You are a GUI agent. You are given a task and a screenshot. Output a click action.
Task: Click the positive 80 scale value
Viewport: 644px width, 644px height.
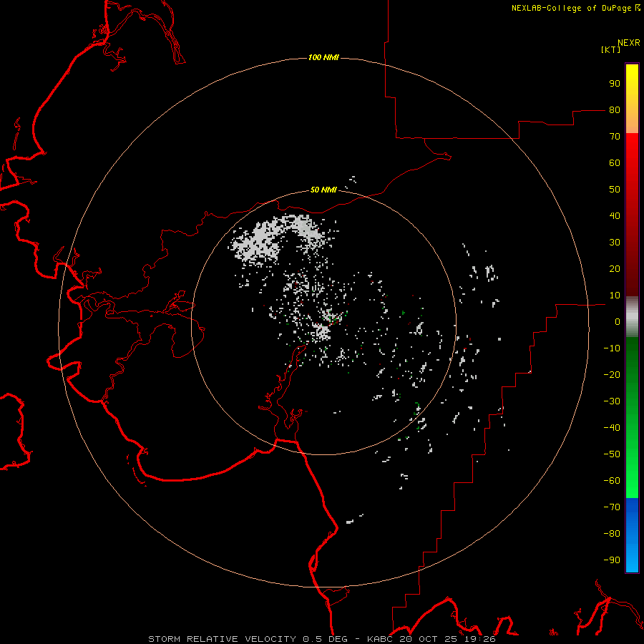615,110
